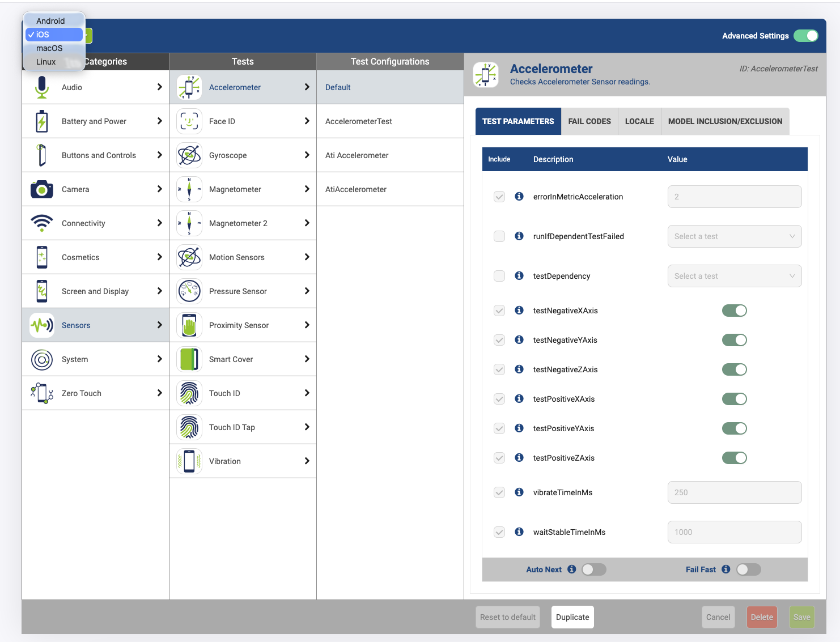Open the Battery and Power icon
Viewport: 840px width, 642px height.
click(x=41, y=121)
